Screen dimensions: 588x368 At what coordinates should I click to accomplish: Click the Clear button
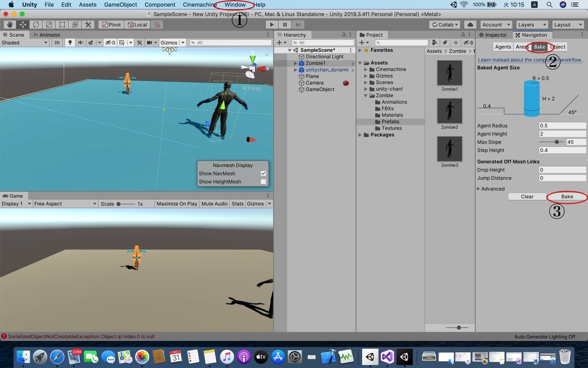point(527,196)
